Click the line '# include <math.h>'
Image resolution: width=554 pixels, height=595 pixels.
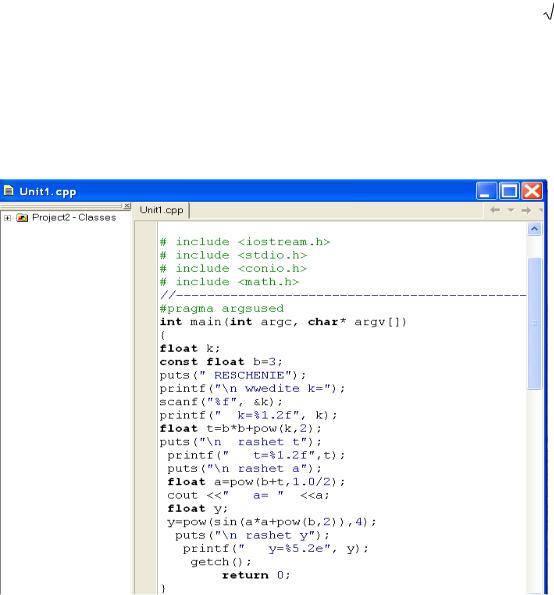point(229,282)
